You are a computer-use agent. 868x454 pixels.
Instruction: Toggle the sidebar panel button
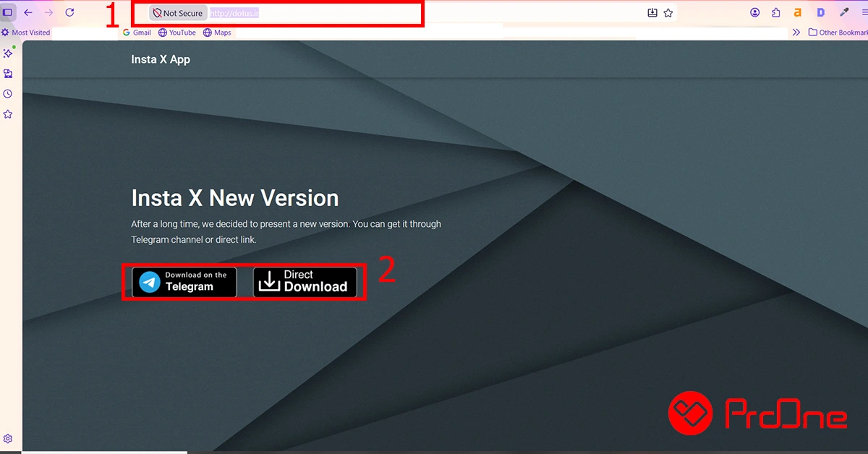(7, 12)
